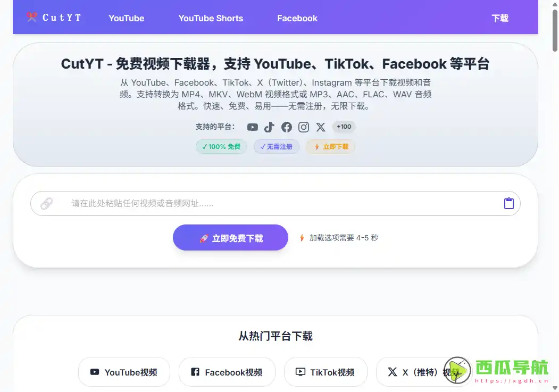Image resolution: width=559 pixels, height=392 pixels.
Task: Choose the Facebook视频 download option
Action: coord(227,372)
